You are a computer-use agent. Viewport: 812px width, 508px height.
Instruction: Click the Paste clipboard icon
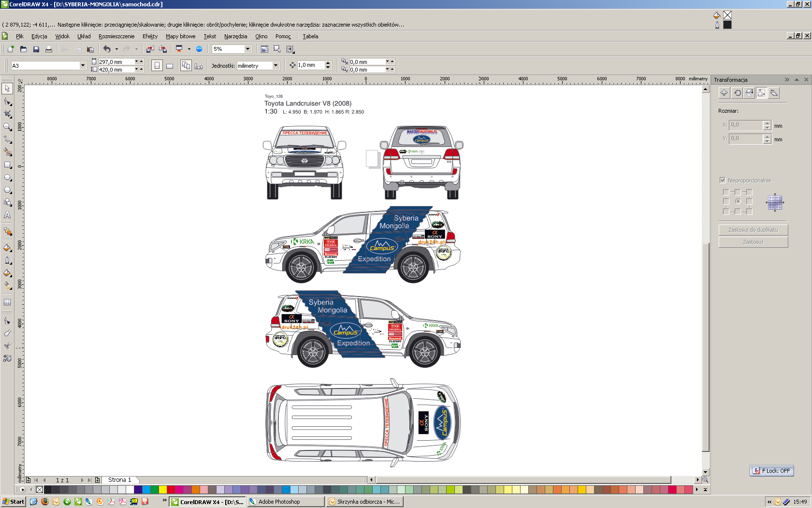coord(90,49)
